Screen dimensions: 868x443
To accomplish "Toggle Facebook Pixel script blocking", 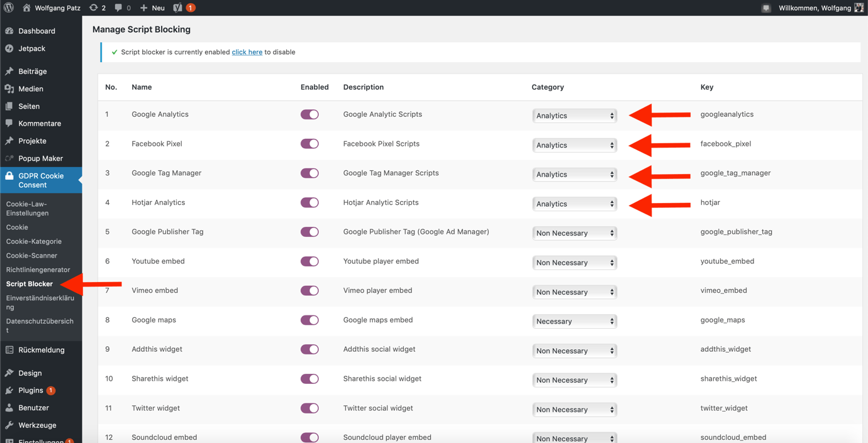I will 309,144.
